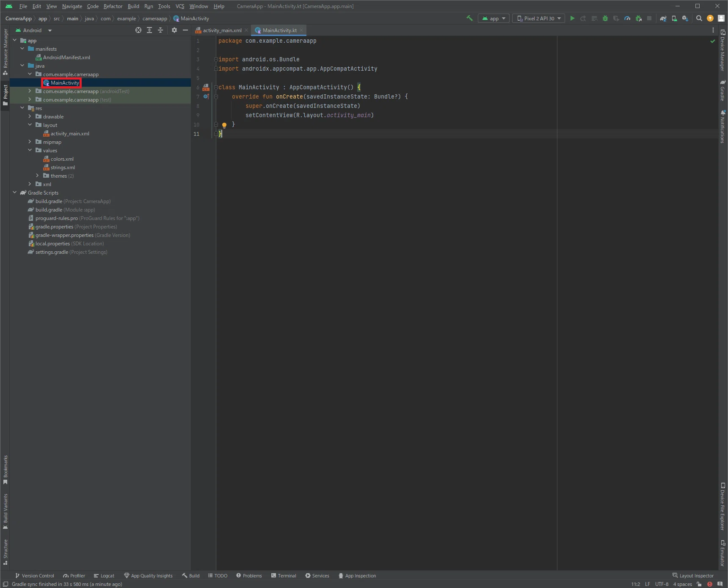
Task: Toggle the Bookmarks tool window
Action: 5,470
